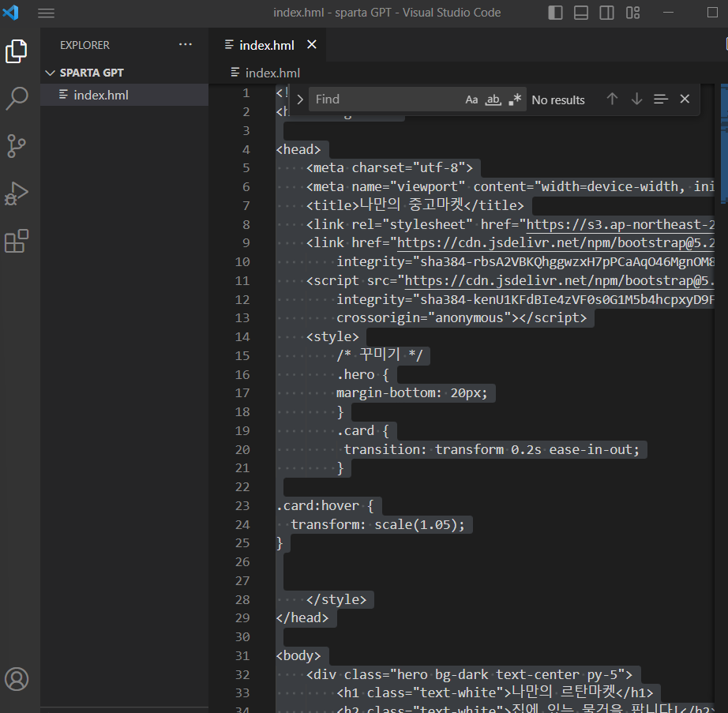
Task: Open the Accounts menu icon
Action: [17, 679]
